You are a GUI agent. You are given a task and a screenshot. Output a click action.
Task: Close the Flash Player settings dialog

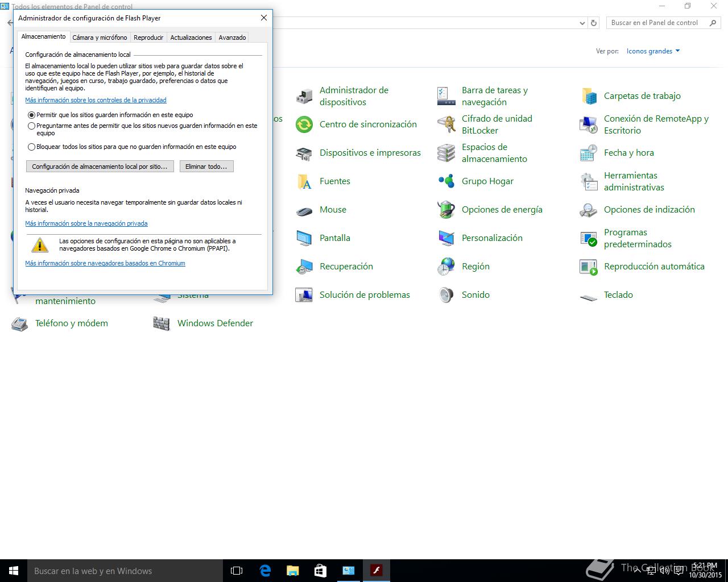tap(263, 18)
